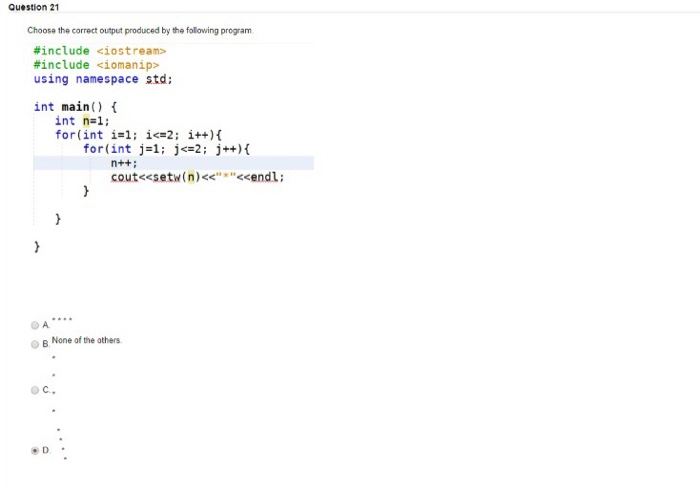Click the 'int main() {' line

pyautogui.click(x=75, y=107)
